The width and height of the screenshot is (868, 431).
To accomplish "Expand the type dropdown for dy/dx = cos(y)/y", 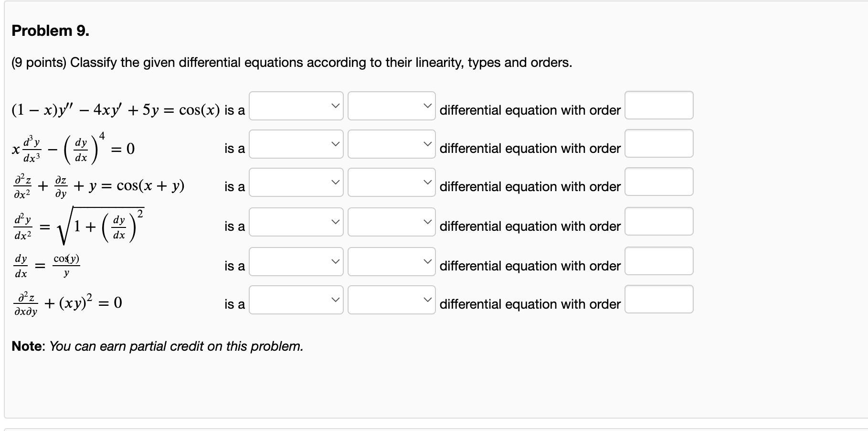I will 391,262.
